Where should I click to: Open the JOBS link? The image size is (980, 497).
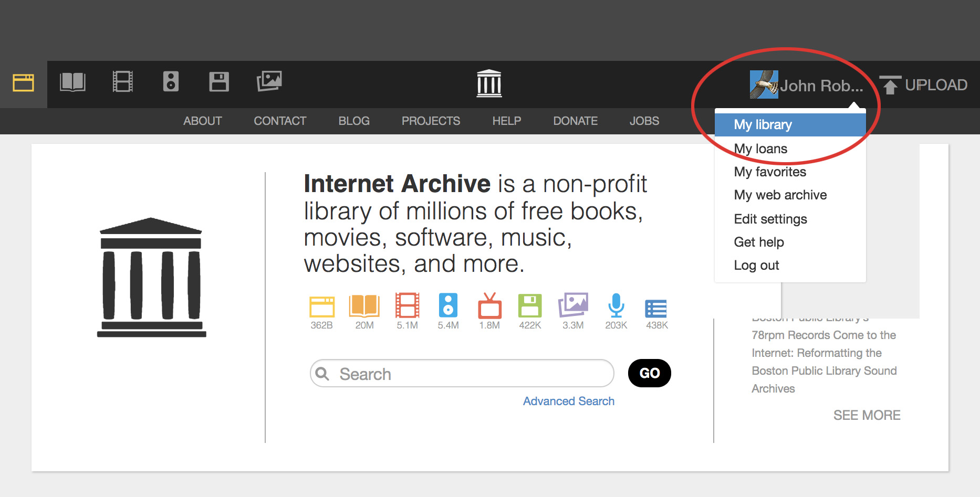click(x=644, y=121)
